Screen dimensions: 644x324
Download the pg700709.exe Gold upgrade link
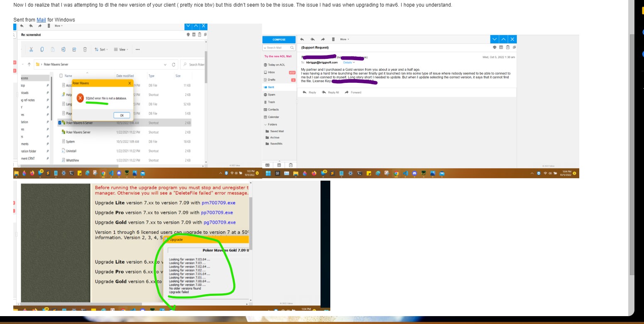[220, 222]
